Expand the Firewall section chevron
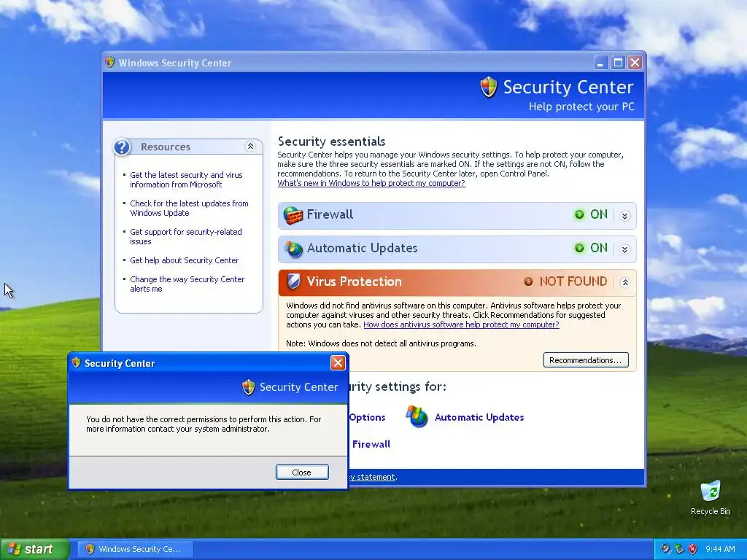 click(x=625, y=216)
